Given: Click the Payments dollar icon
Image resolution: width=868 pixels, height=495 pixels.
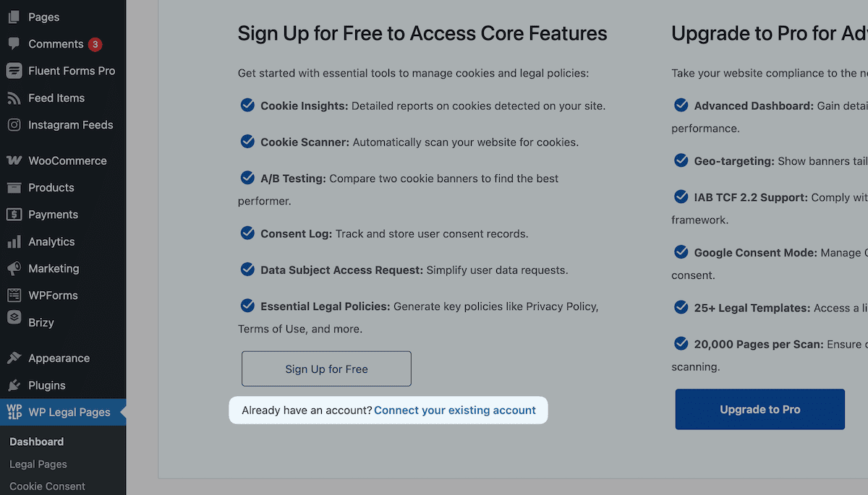Looking at the screenshot, I should click(14, 215).
